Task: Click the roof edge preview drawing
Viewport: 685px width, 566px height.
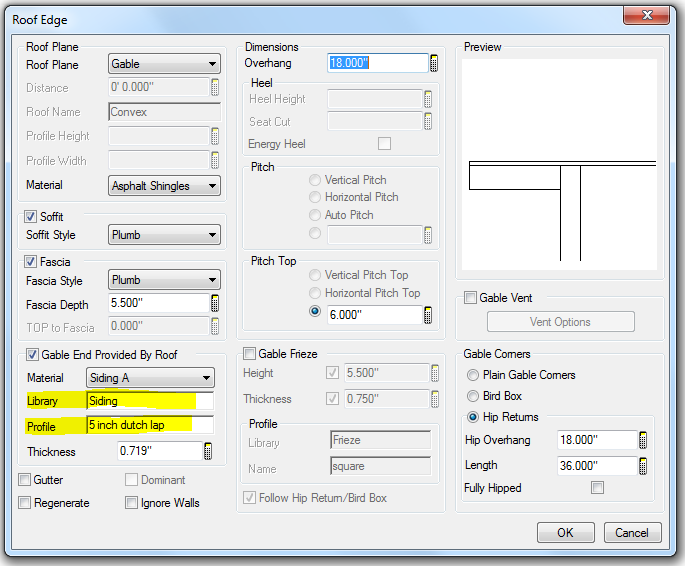Action: coord(559,165)
